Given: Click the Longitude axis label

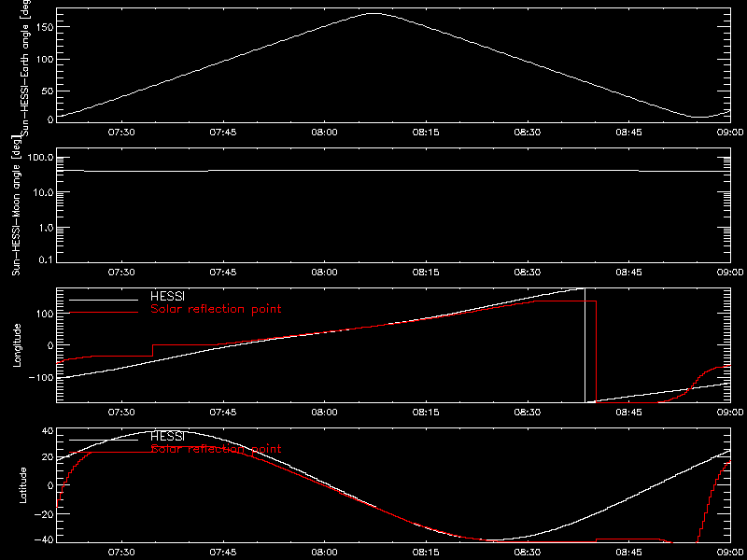Looking at the screenshot, I should pyautogui.click(x=18, y=344).
